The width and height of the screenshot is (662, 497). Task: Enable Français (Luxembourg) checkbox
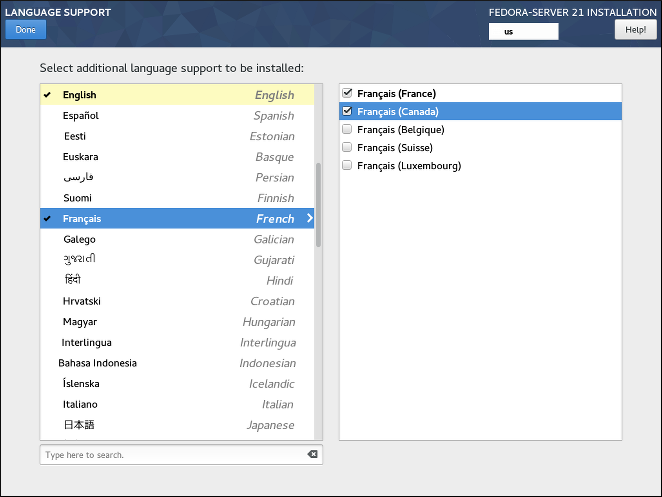(347, 165)
